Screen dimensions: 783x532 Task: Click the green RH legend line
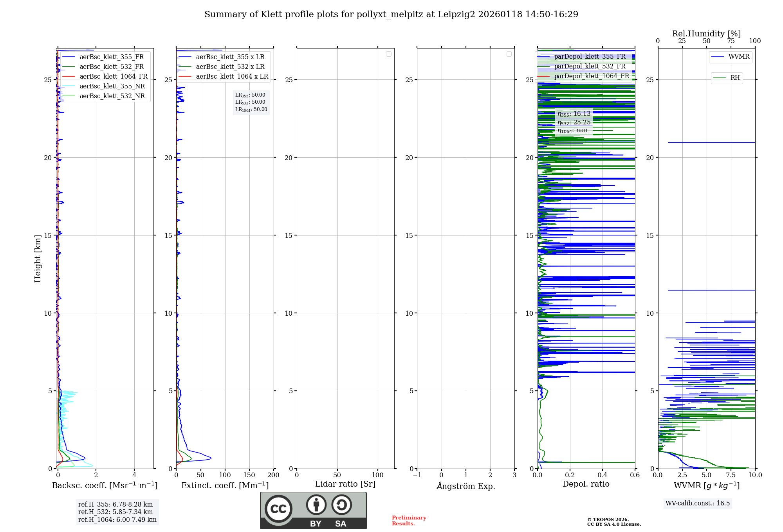point(719,78)
